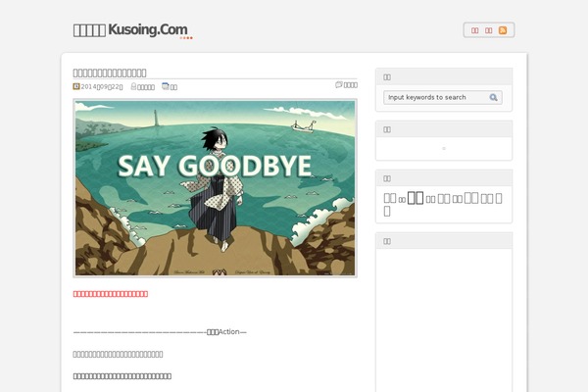Click the text line ending with 'Action'
Screen dimensions: 588x392
pyautogui.click(x=160, y=332)
